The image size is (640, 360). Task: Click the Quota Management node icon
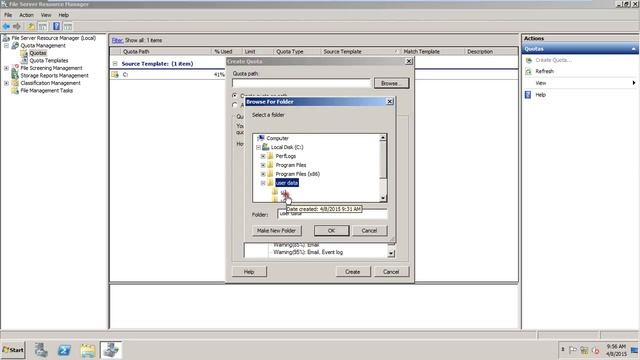tap(15, 45)
